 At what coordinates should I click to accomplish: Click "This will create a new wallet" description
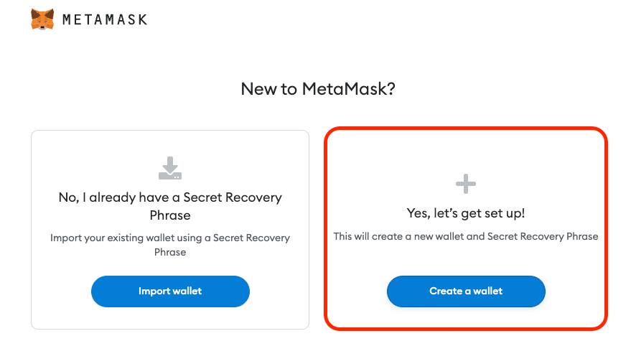coord(466,236)
